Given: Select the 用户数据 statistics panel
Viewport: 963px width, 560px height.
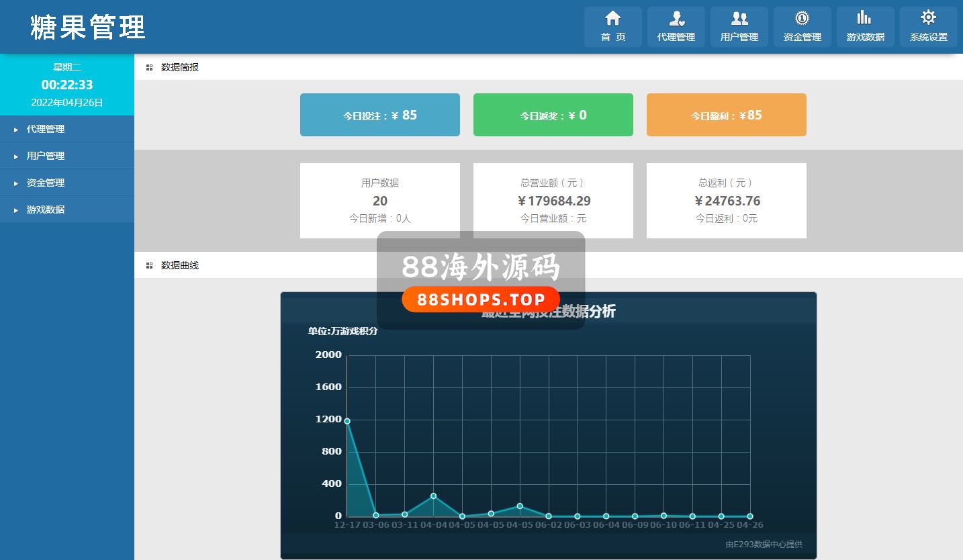Looking at the screenshot, I should pyautogui.click(x=380, y=201).
